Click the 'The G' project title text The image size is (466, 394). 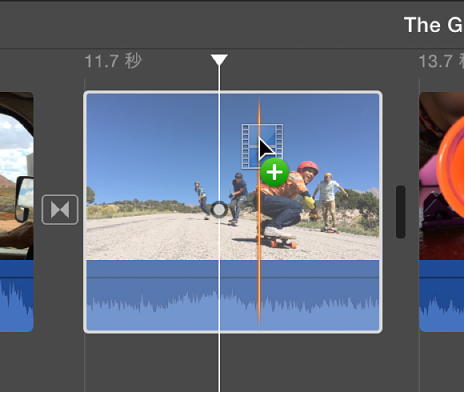click(x=434, y=25)
